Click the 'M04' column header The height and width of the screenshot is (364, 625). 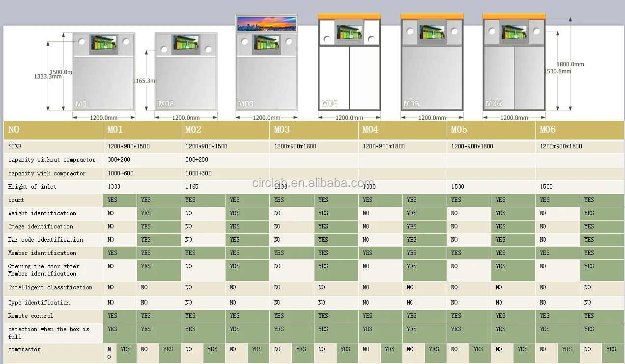[x=403, y=130]
